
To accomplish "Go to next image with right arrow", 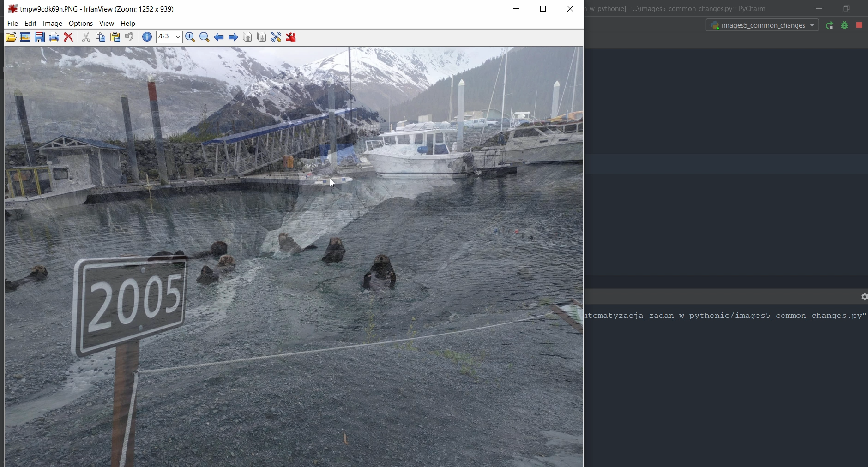I will 233,37.
